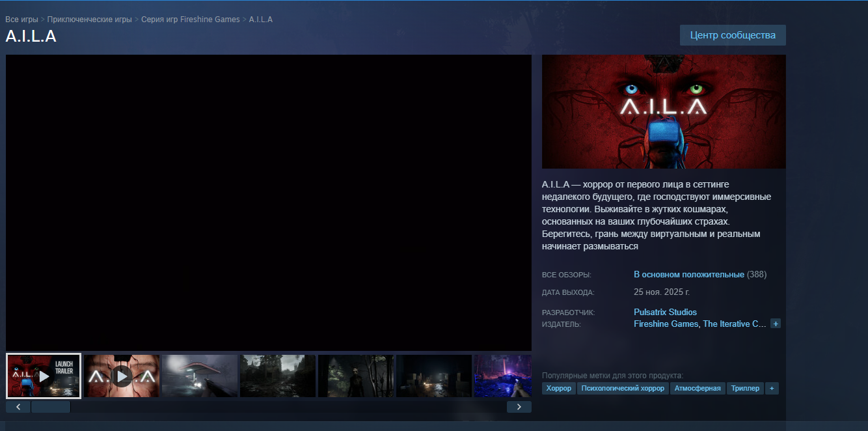
Task: Open the Центр сообщества button
Action: click(733, 35)
